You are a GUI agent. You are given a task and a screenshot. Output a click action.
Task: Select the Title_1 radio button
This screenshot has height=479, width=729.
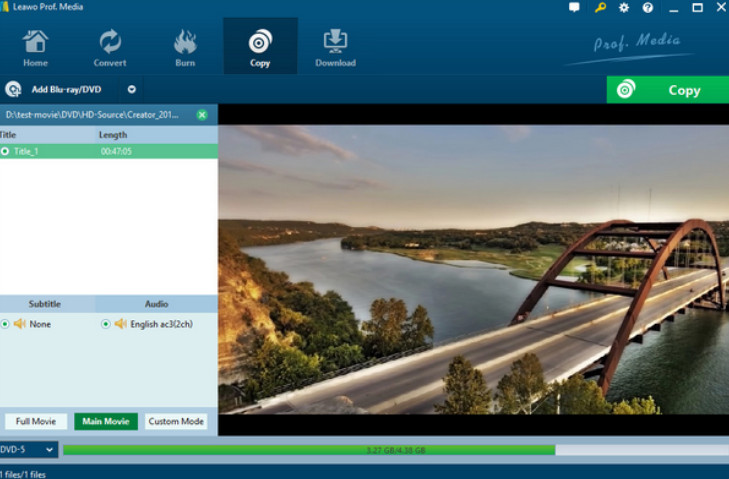(x=5, y=151)
